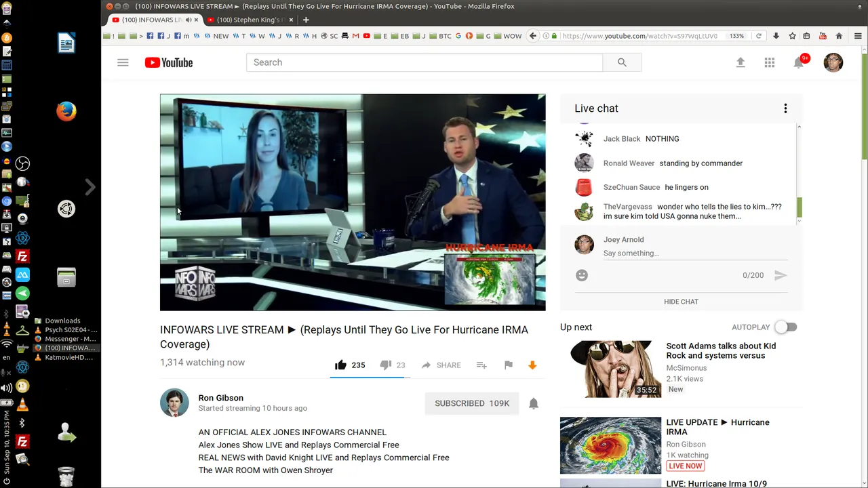868x488 pixels.
Task: Select Messenger window entry
Action: 66,338
